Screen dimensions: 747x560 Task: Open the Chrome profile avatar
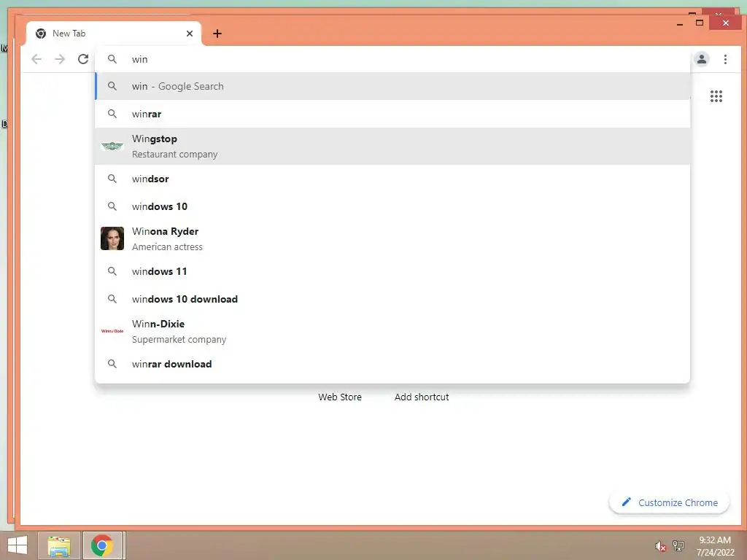[701, 59]
